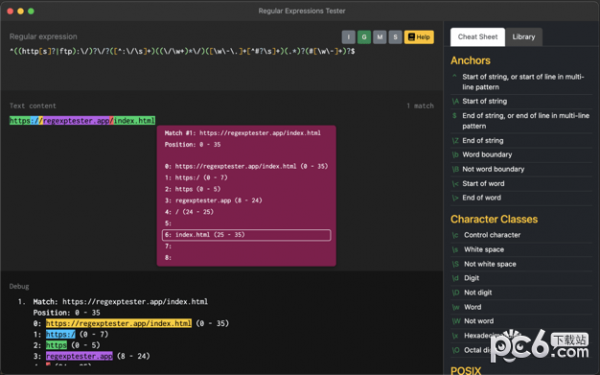Click the blue highlighted https:/ in Debug
This screenshot has width=600, height=375.
(x=60, y=334)
